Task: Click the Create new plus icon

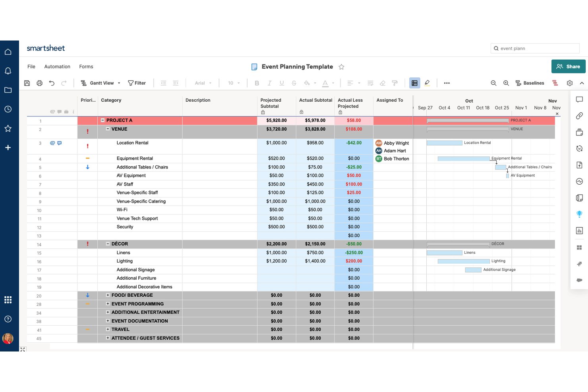Action: click(8, 148)
